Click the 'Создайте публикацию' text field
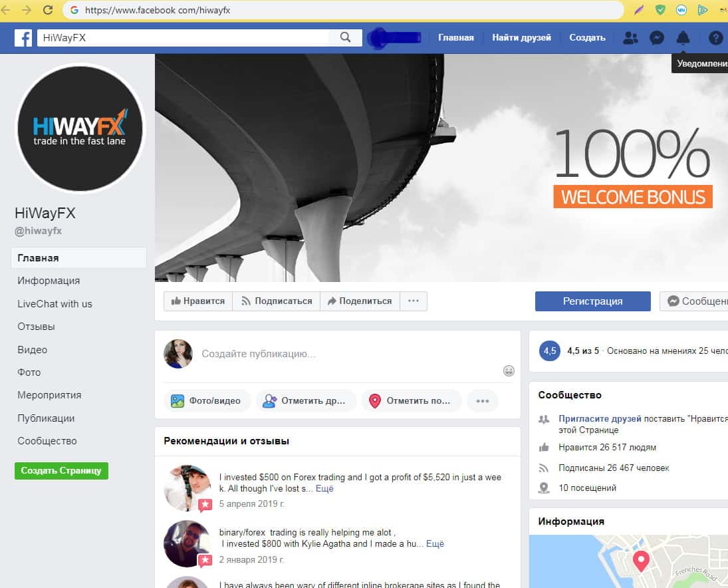 pyautogui.click(x=259, y=354)
